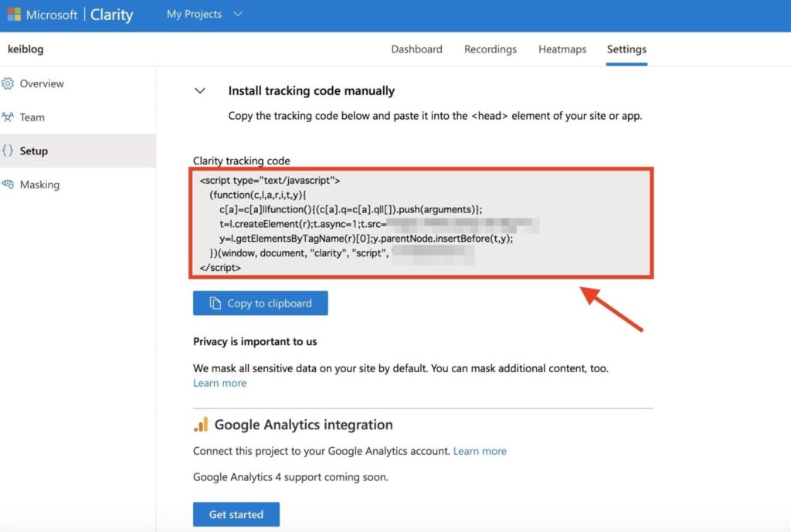The width and height of the screenshot is (791, 532).
Task: Switch to the Dashboard tab
Action: point(416,49)
